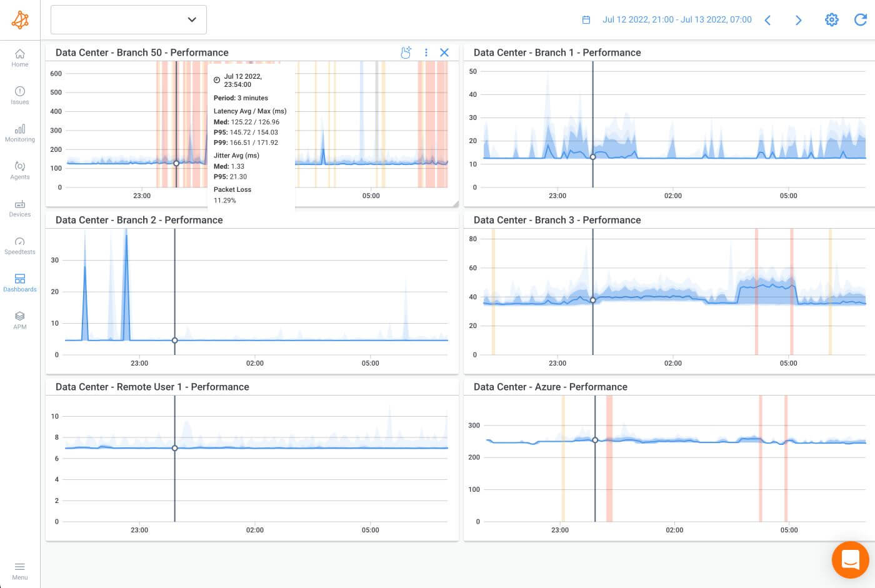Image resolution: width=875 pixels, height=588 pixels.
Task: Open the Devices page from sidebar
Action: point(19,207)
